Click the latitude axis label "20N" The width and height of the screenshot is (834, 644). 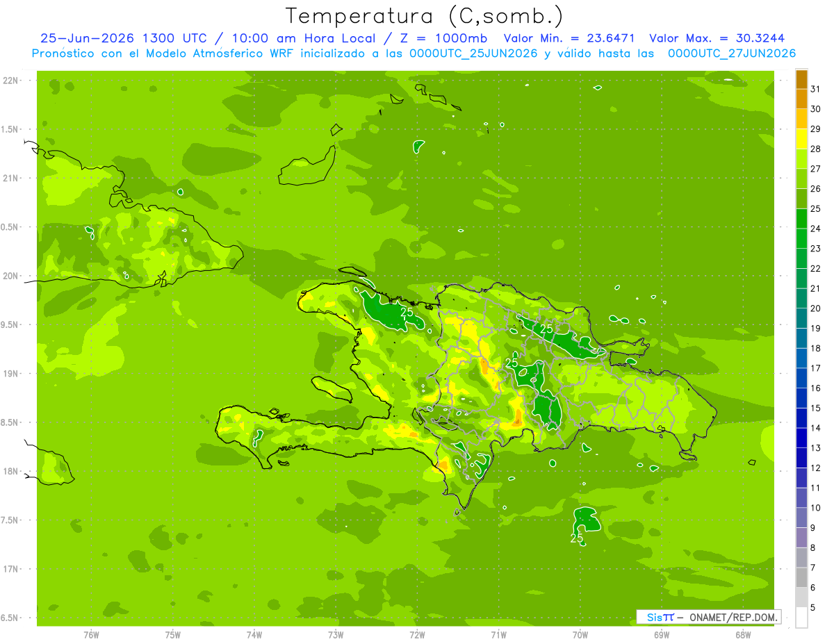pyautogui.click(x=11, y=276)
